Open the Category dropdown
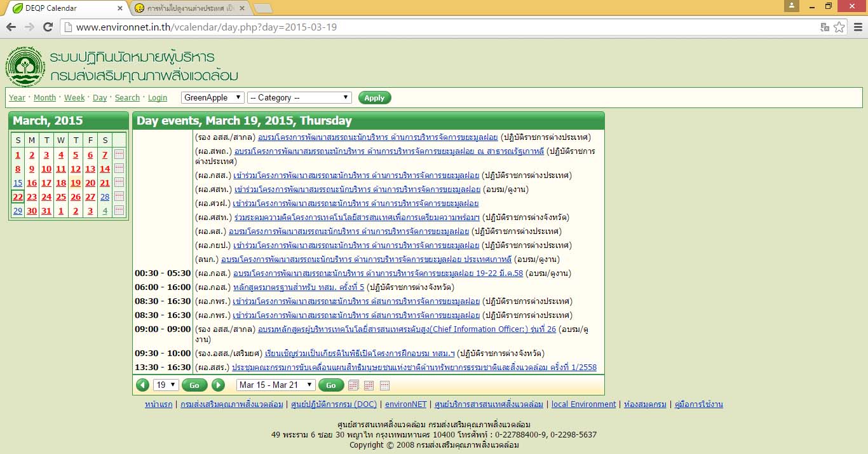This screenshot has width=868, height=454. coord(299,97)
